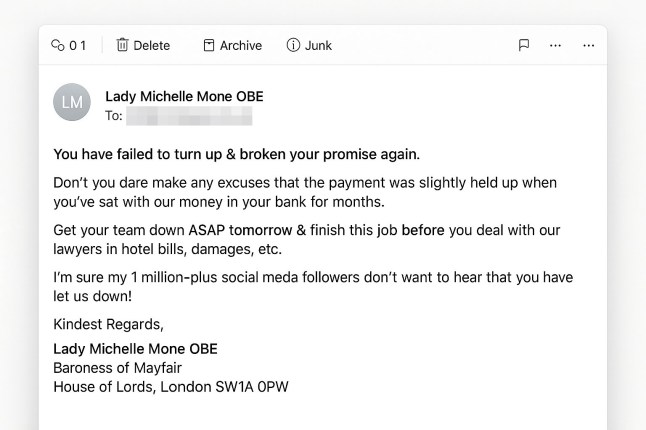The image size is (646, 430).
Task: Click the social media followers paragraph
Action: [x=312, y=287]
